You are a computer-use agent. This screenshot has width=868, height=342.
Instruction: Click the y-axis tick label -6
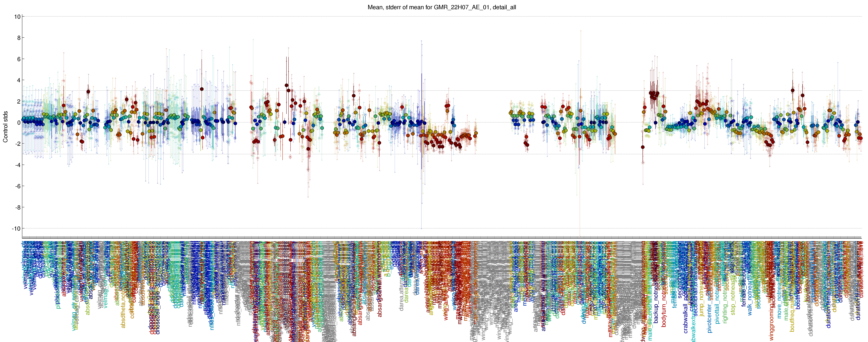(18, 186)
